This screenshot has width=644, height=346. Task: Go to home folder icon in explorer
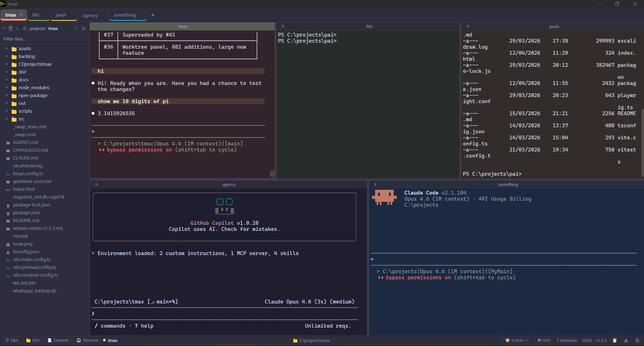pyautogui.click(x=17, y=28)
